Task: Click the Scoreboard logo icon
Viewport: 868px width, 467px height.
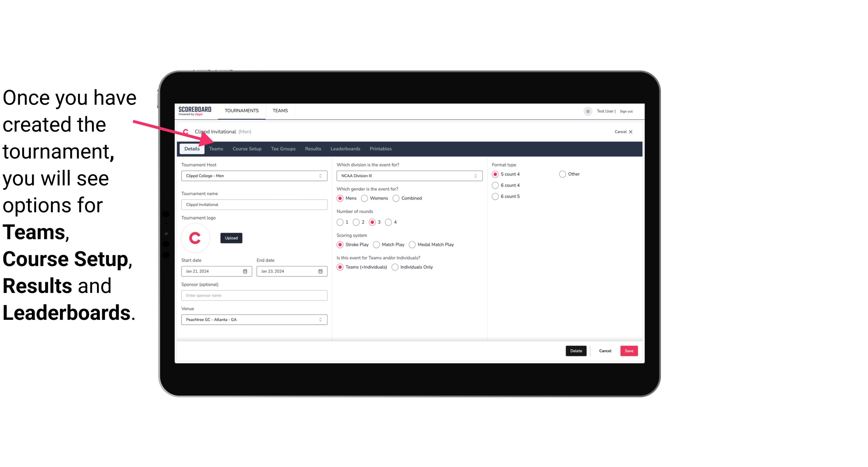Action: (x=195, y=110)
